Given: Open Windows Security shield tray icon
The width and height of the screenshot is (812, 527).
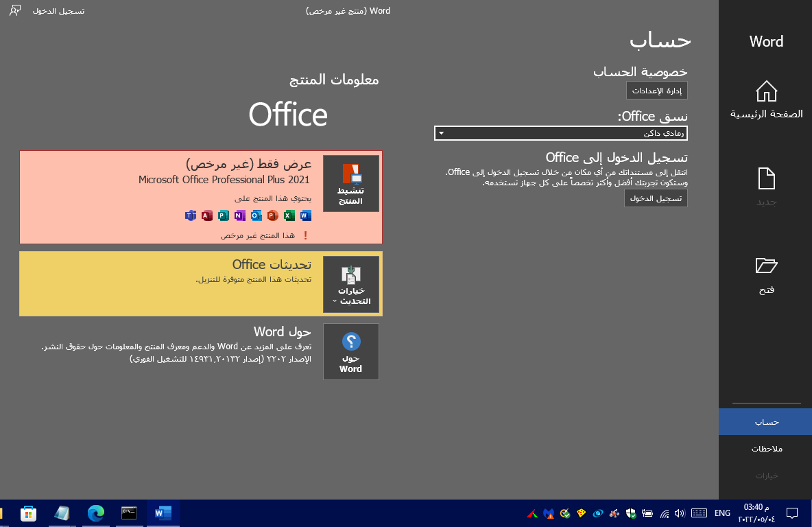Looking at the screenshot, I should tap(631, 513).
